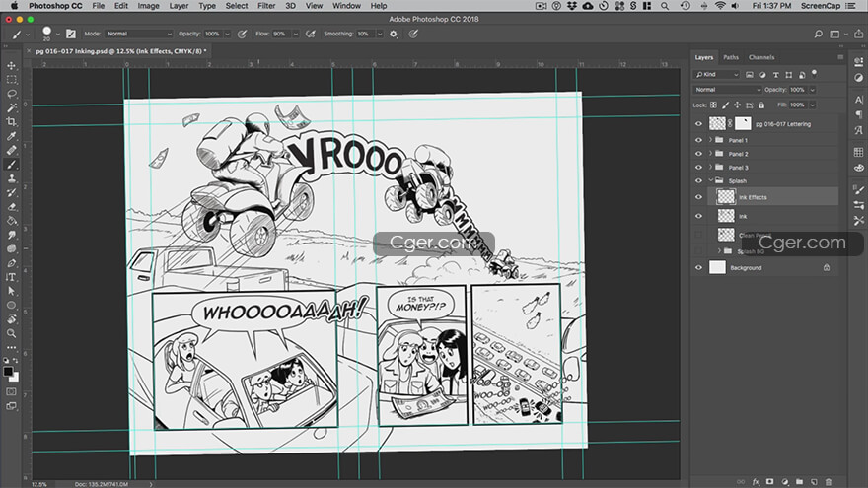Open the brush Opacity dropdown arrow

tap(227, 34)
